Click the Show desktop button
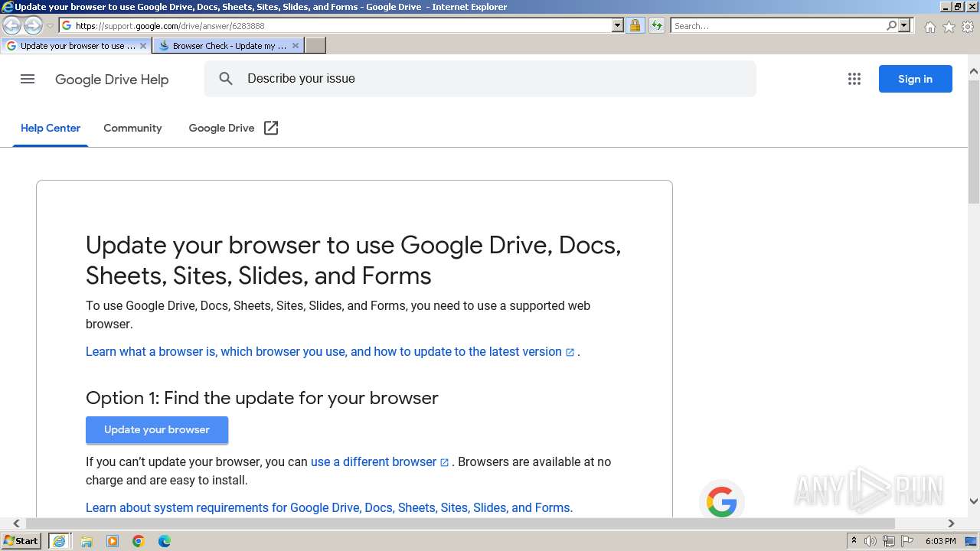980x551 pixels. tap(972, 541)
